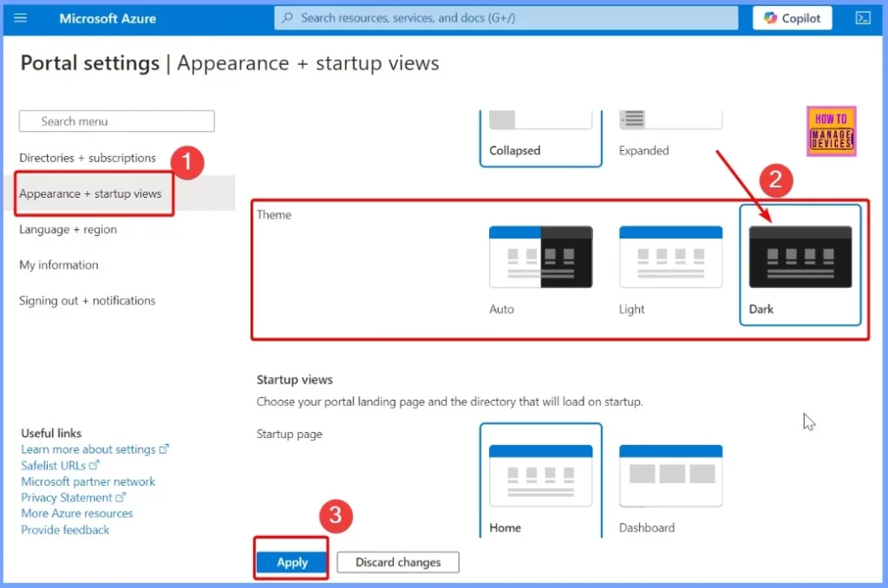Image resolution: width=888 pixels, height=588 pixels.
Task: Open the Privacy Statement link
Action: (x=73, y=497)
